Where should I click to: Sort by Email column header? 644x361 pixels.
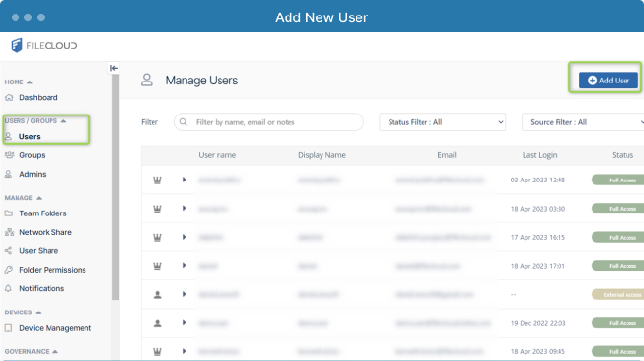coord(447,155)
